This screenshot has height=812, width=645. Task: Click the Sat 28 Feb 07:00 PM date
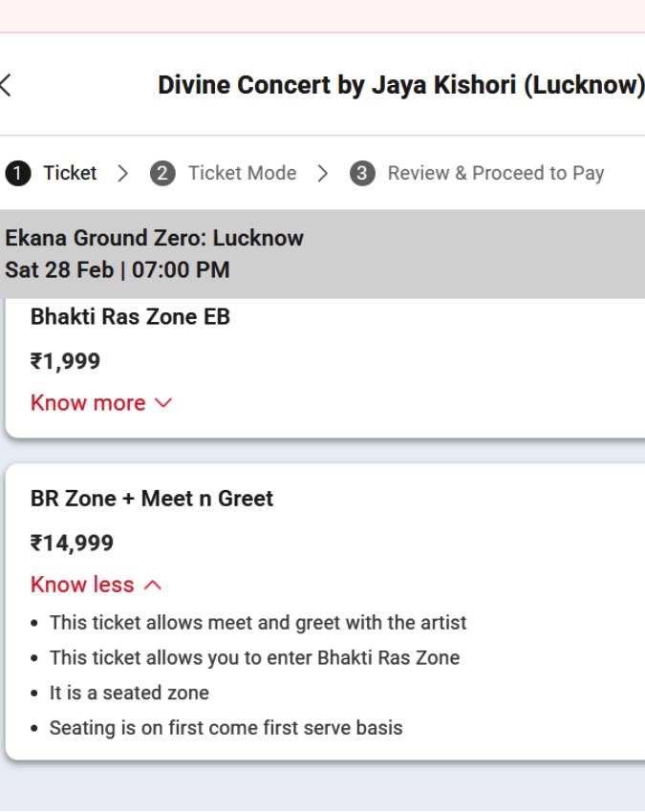coord(117,269)
